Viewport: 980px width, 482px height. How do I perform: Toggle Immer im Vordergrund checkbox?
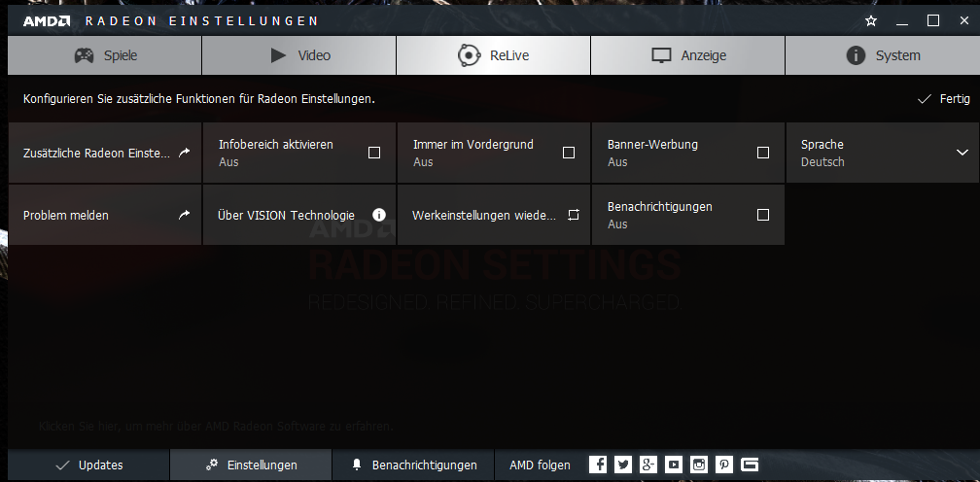pyautogui.click(x=569, y=153)
